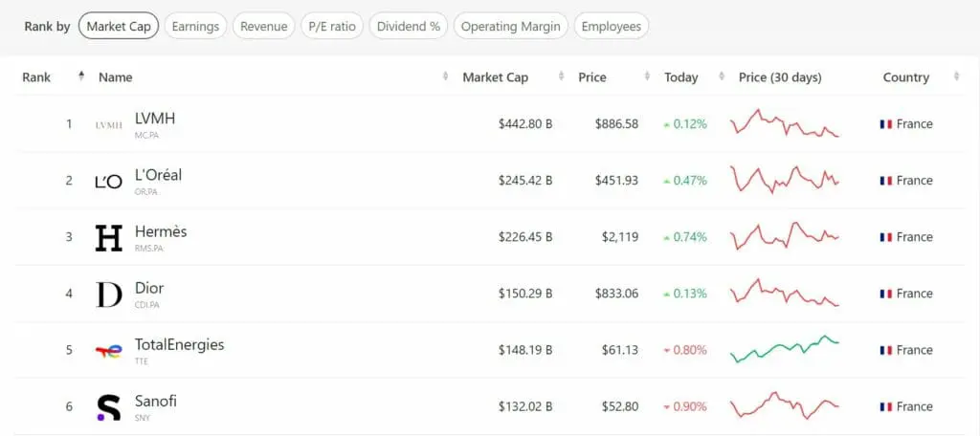Rank companies by Earnings
This screenshot has width=980, height=436.
point(195,26)
